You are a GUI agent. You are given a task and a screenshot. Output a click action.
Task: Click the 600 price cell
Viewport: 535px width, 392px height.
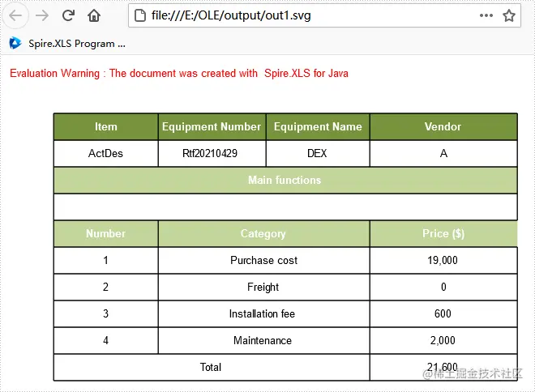(x=443, y=313)
